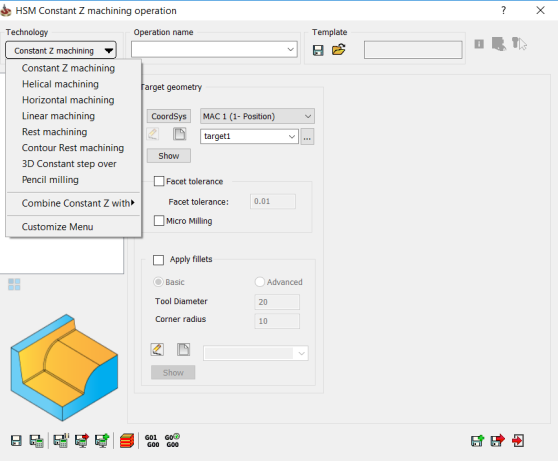The width and height of the screenshot is (558, 461).
Task: Click the CoordSys button
Action: (169, 116)
